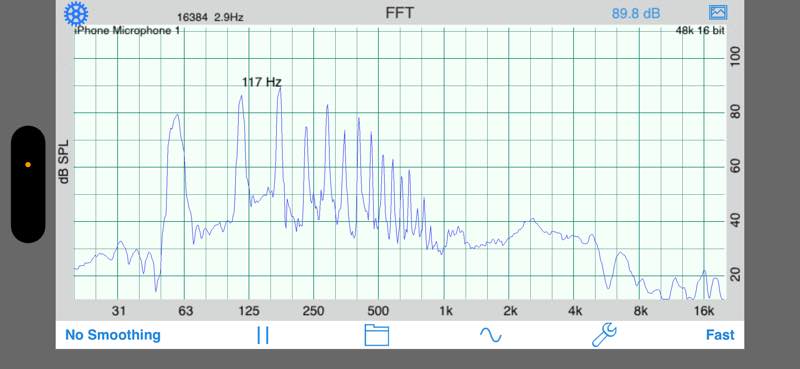Tap the 100 dB scale label

735,56
